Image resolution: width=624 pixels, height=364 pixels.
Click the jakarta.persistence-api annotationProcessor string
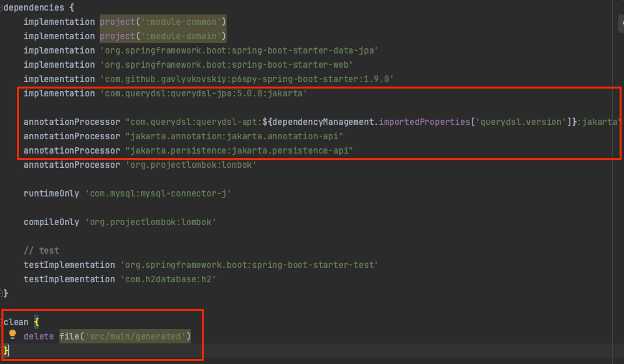coord(239,151)
